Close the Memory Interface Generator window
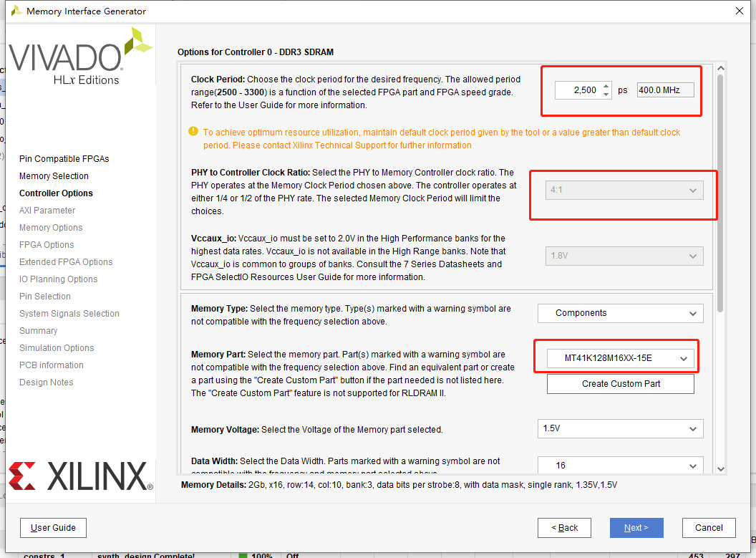 click(x=739, y=11)
